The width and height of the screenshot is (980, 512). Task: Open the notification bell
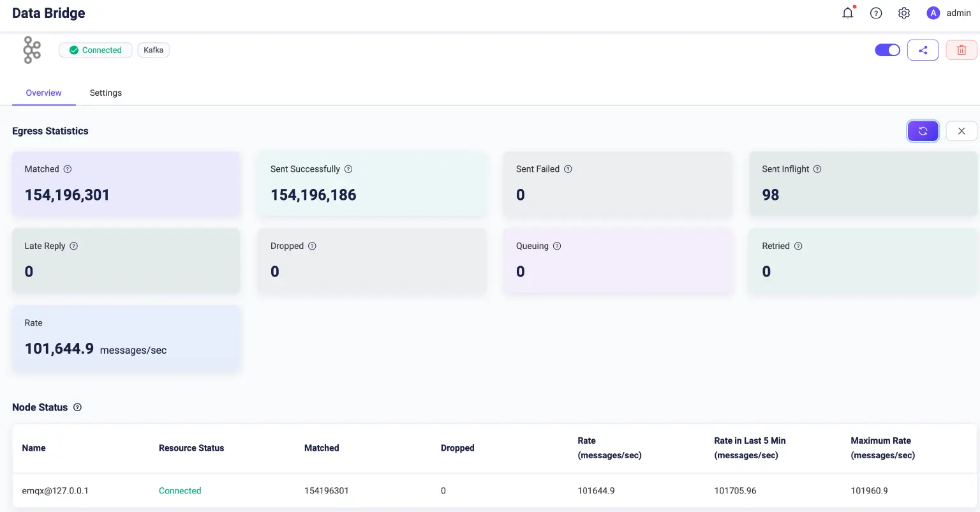click(x=847, y=13)
